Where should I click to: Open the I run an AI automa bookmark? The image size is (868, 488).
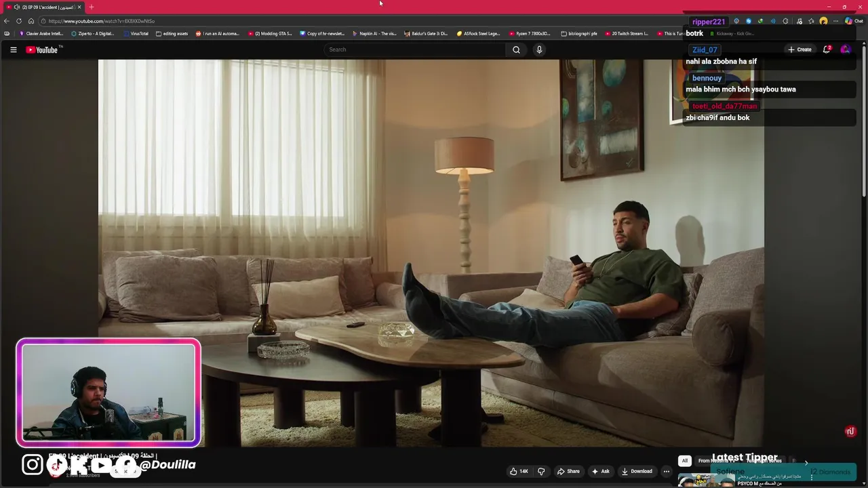218,33
